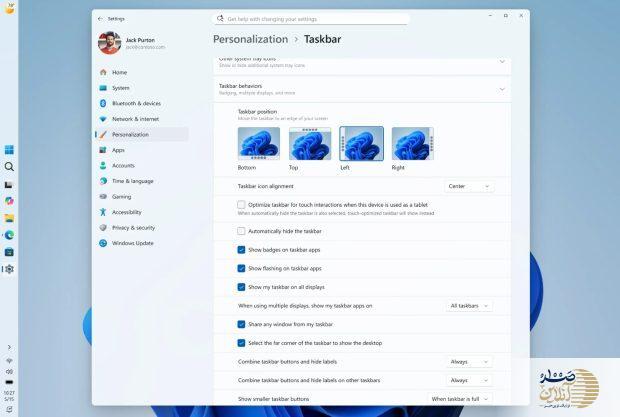Select Left taskbar position thumbnail
This screenshot has height=417, width=620.
coord(361,143)
